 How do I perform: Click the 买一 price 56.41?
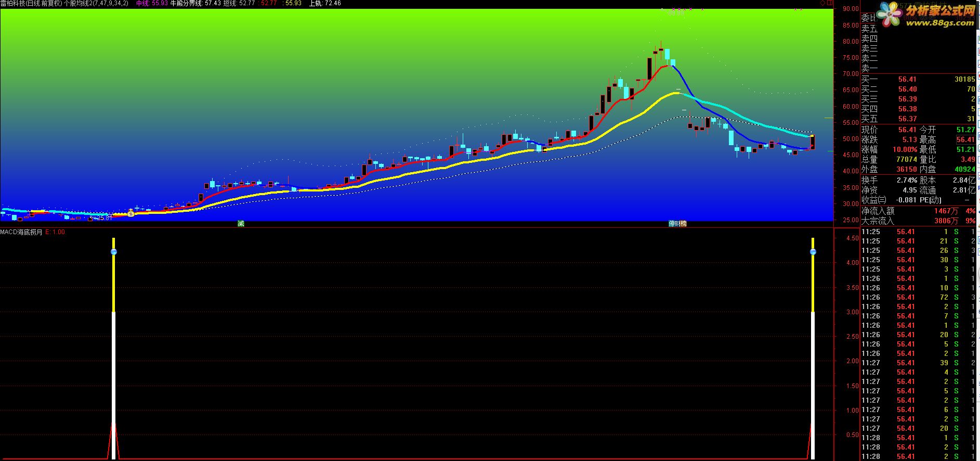(907, 80)
